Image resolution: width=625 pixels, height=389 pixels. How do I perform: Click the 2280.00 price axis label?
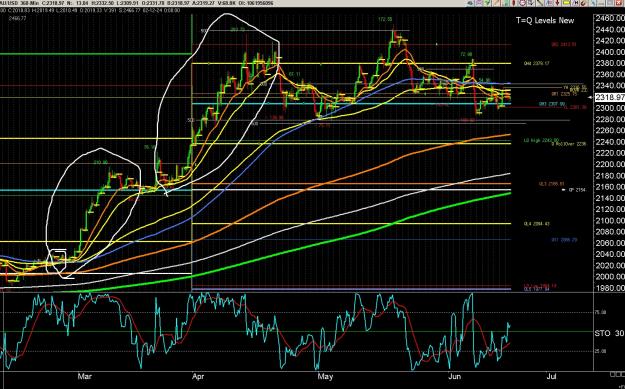(609, 119)
